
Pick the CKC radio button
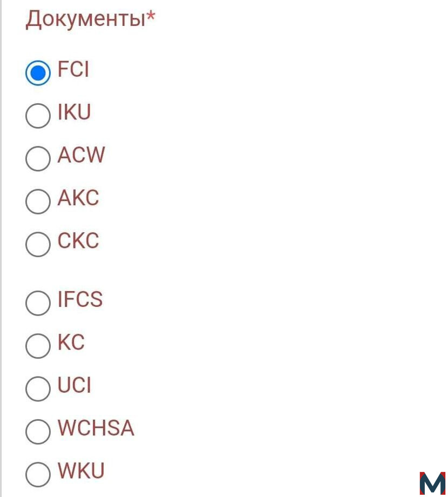(38, 244)
